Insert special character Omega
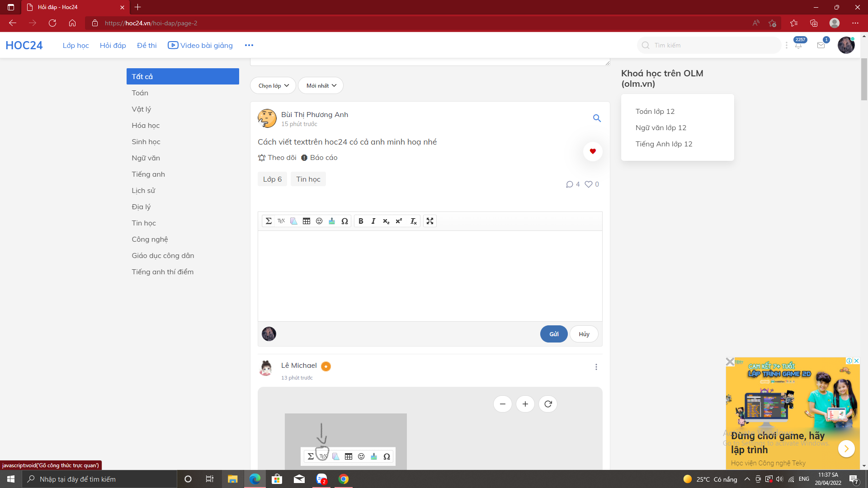The image size is (868, 488). (344, 221)
